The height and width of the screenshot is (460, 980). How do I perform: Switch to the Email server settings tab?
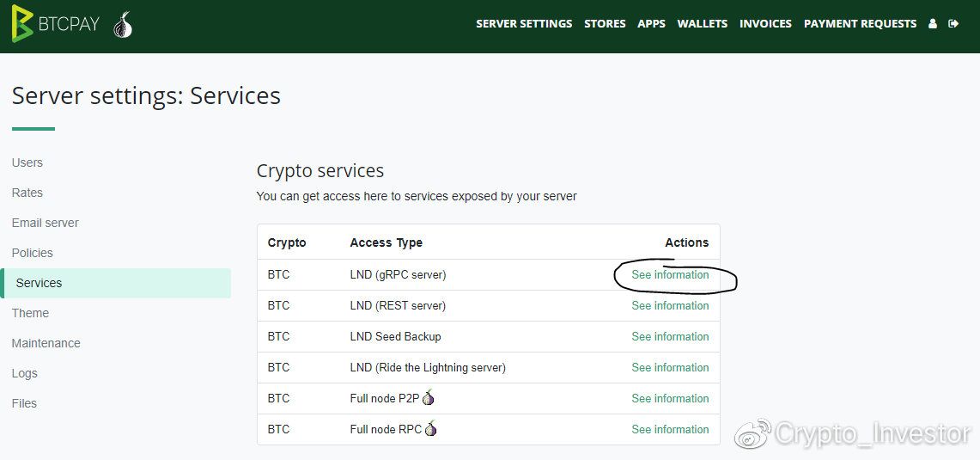pyautogui.click(x=46, y=223)
